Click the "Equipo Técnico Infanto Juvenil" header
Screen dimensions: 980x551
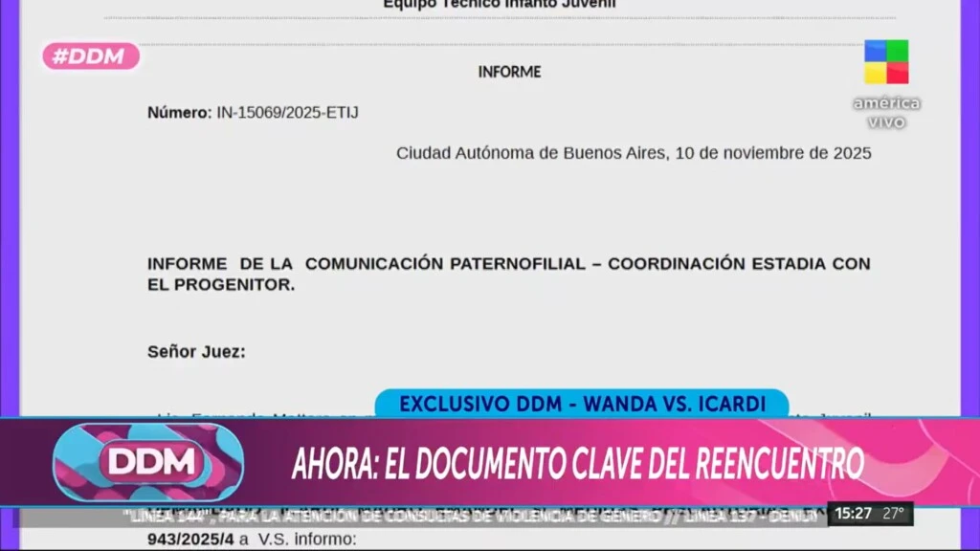[499, 4]
